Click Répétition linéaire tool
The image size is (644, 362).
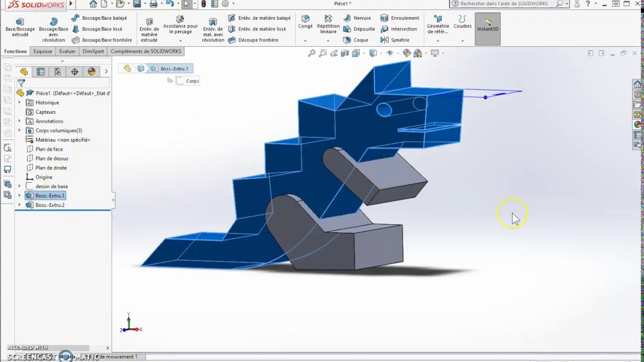(x=328, y=24)
